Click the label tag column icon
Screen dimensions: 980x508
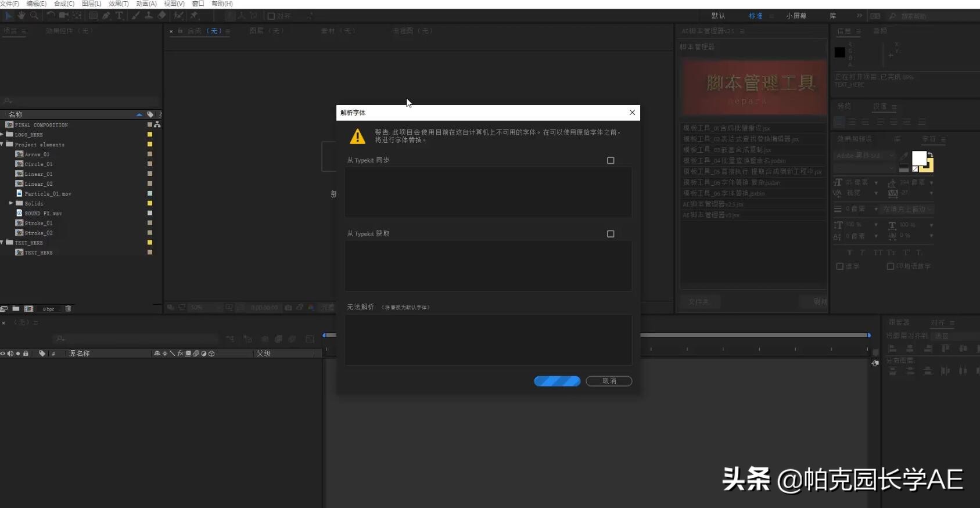pos(150,114)
